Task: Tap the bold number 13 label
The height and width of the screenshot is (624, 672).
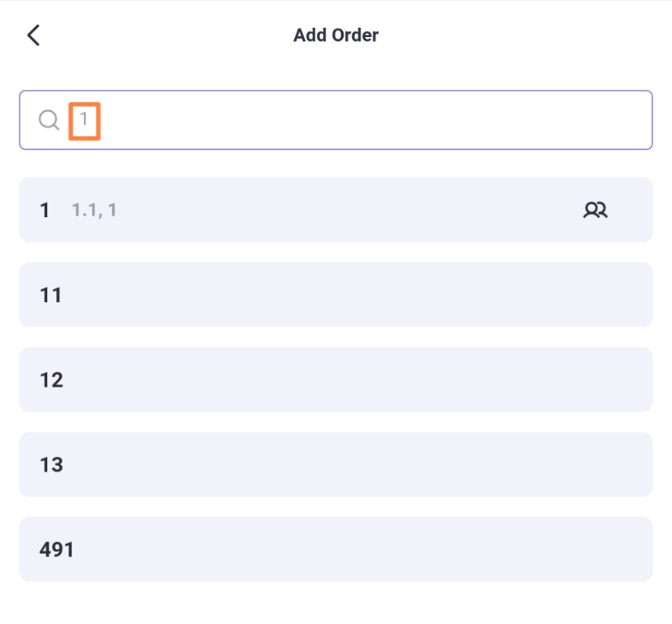Action: [x=52, y=465]
